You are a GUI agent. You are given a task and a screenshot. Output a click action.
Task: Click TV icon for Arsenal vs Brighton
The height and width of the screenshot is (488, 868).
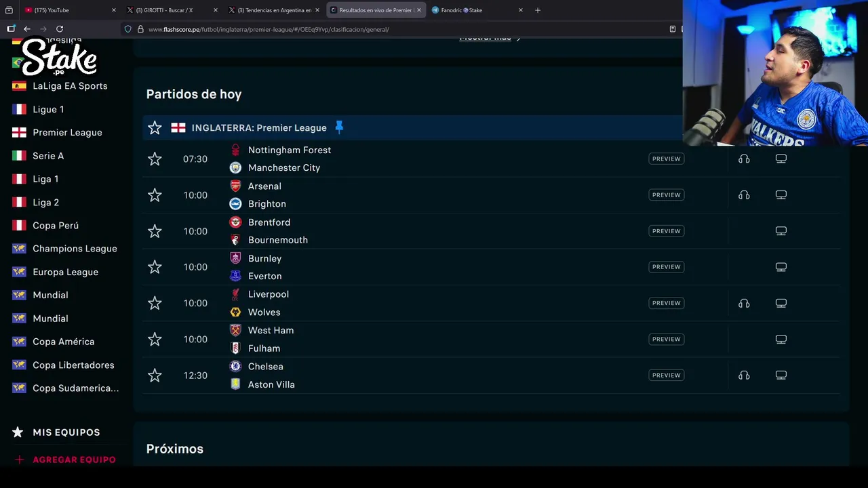(x=781, y=195)
